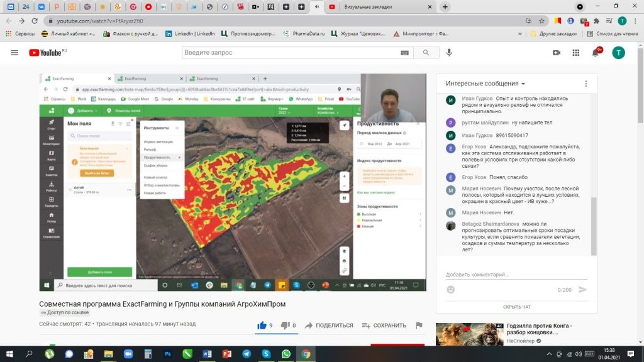
Task: Open the Список для чтения reading list
Action: [x=613, y=34]
